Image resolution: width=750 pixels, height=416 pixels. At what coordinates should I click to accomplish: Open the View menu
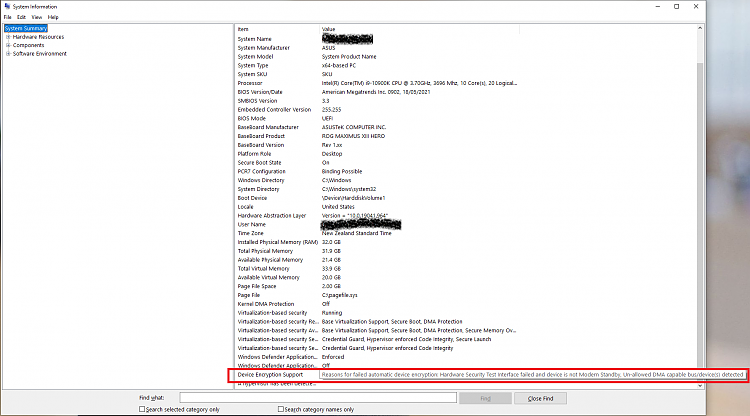(37, 17)
